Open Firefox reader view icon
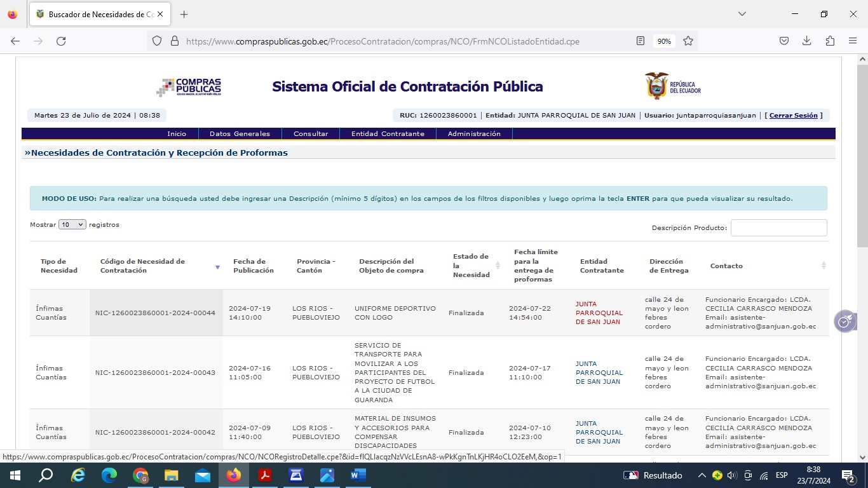 point(641,41)
